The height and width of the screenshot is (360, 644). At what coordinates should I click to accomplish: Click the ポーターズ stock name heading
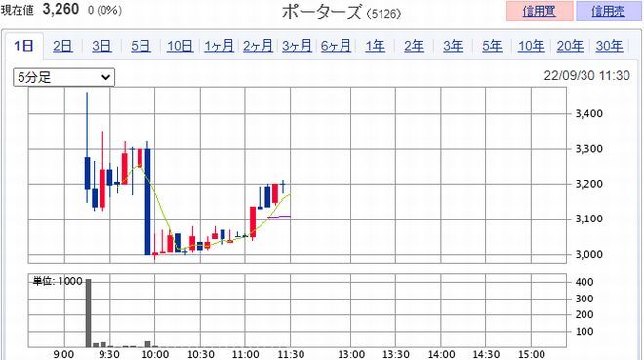coord(322,12)
